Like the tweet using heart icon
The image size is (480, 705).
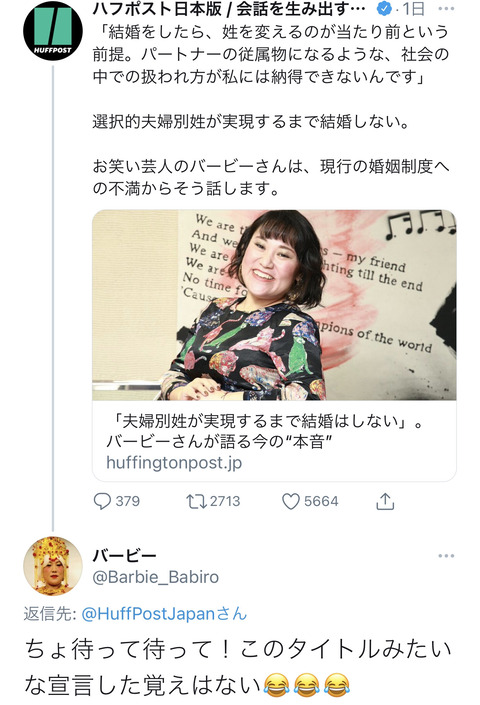(290, 501)
